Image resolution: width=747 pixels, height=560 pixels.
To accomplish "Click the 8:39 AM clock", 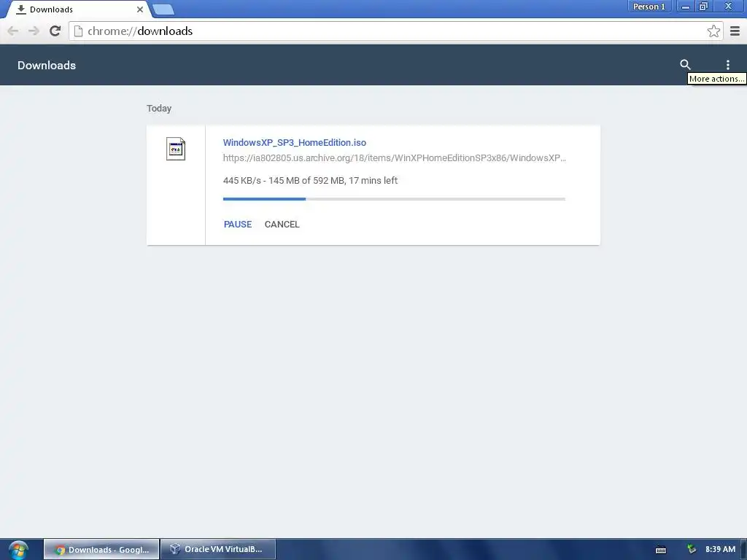I will (x=720, y=549).
